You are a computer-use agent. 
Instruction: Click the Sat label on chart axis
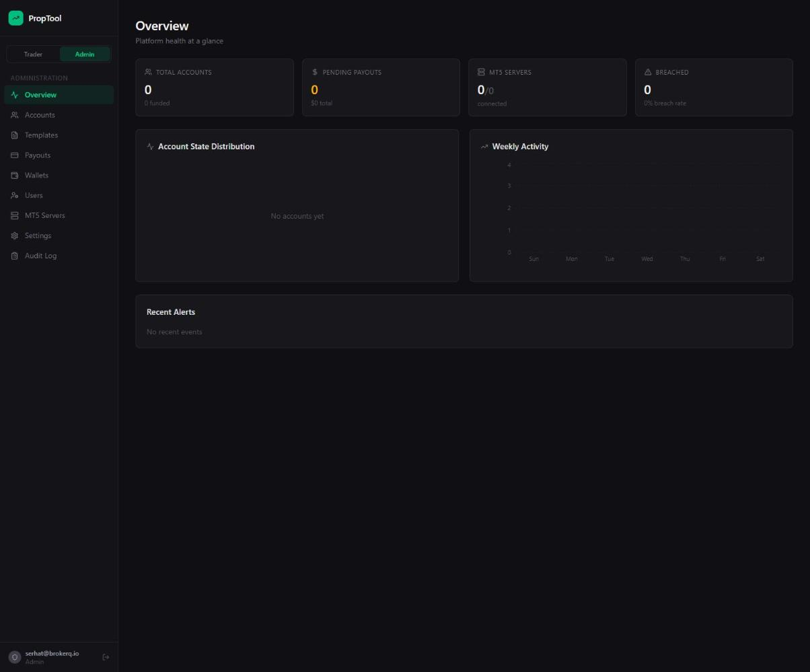[x=760, y=259]
